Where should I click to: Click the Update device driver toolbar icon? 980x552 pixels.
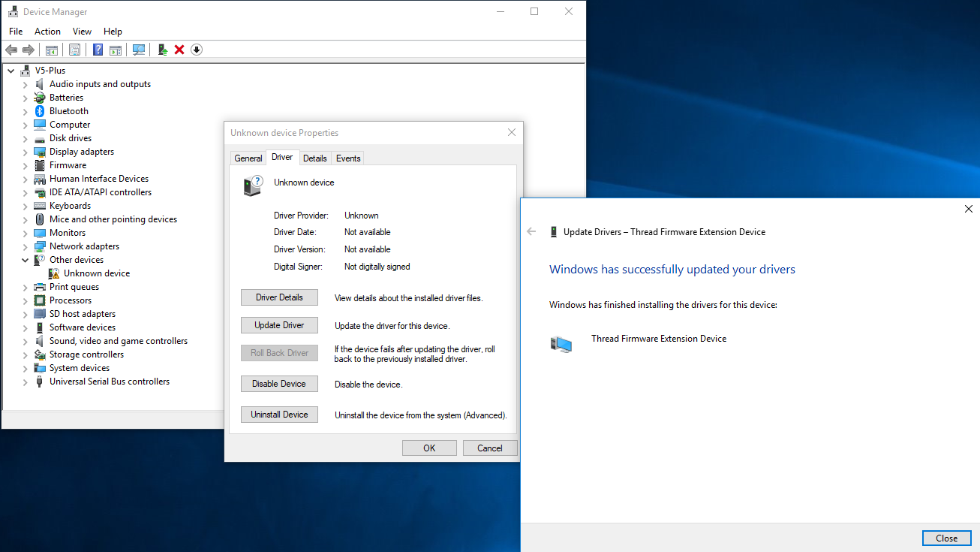pyautogui.click(x=162, y=50)
